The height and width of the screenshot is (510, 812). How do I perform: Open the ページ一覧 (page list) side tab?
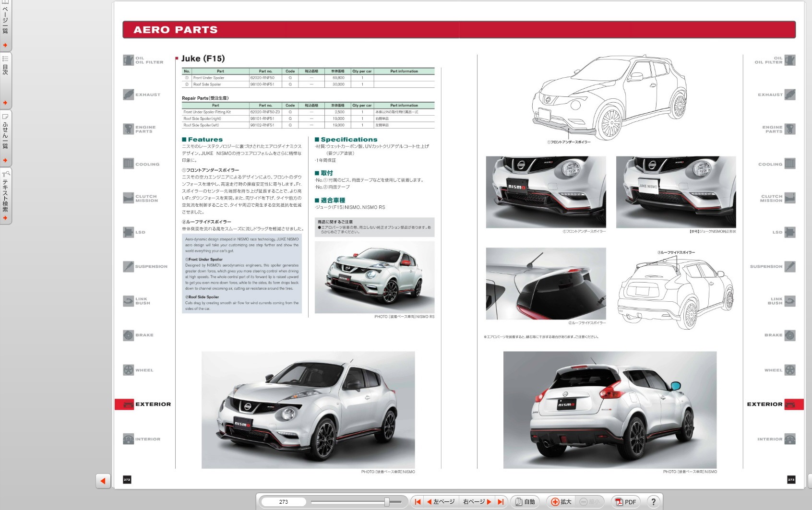pos(5,25)
